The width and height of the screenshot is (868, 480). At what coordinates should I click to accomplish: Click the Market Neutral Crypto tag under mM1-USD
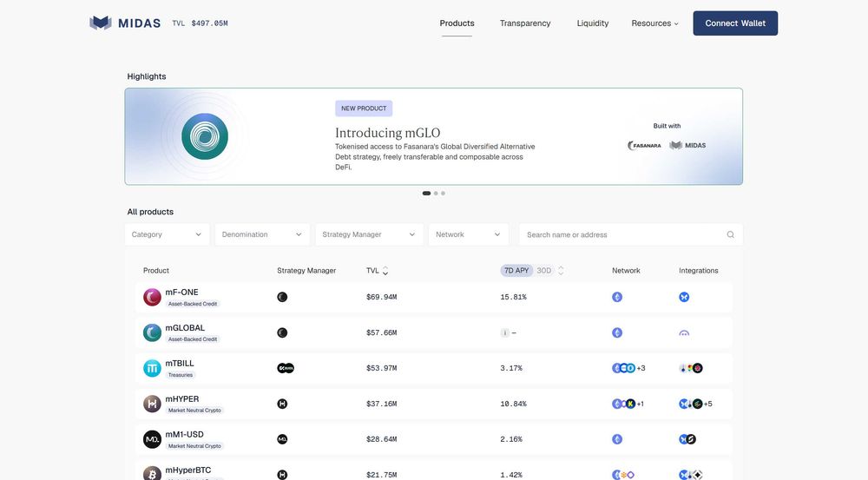[194, 445]
